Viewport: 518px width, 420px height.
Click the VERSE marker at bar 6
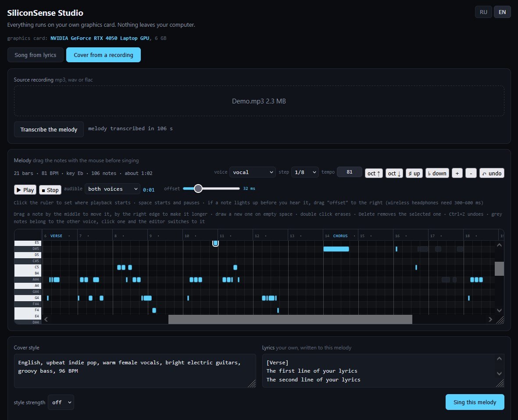click(x=56, y=236)
